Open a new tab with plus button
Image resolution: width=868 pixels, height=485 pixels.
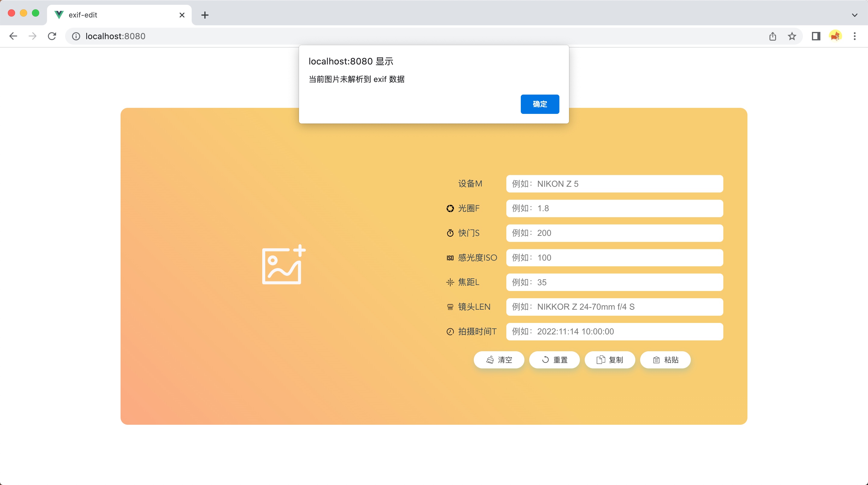205,15
